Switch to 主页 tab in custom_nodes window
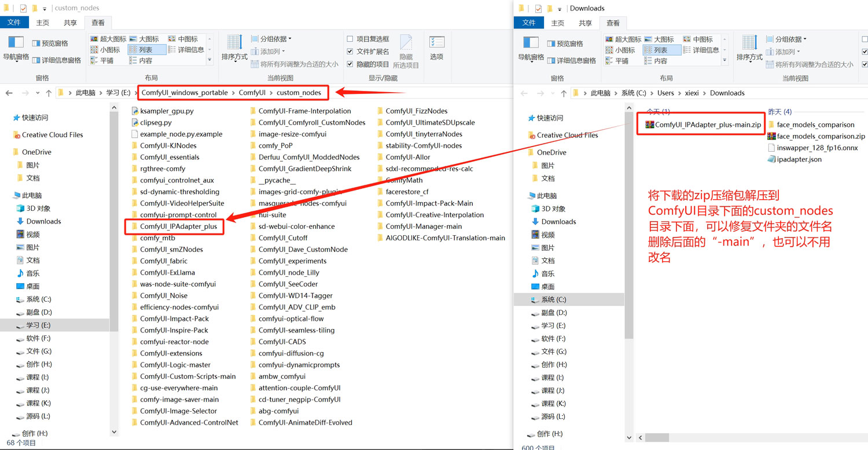 point(43,23)
